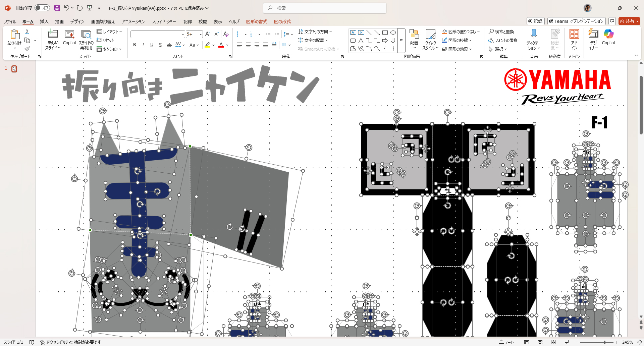Click the zoom slider handle
The width and height of the screenshot is (644, 346).
point(604,342)
